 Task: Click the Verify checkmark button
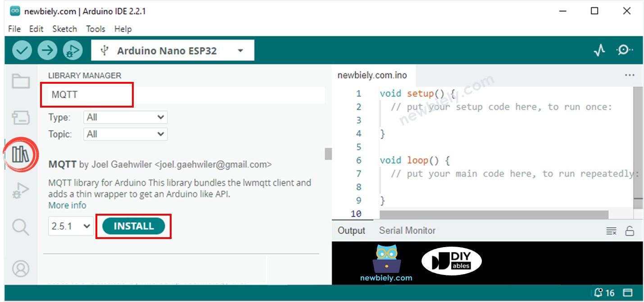pos(22,50)
